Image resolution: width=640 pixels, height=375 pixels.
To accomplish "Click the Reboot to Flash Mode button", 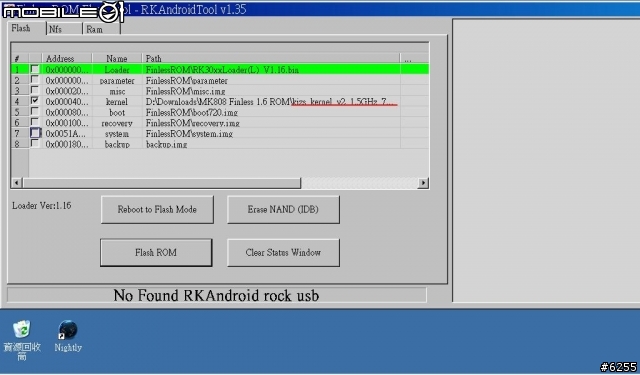I will pos(157,209).
